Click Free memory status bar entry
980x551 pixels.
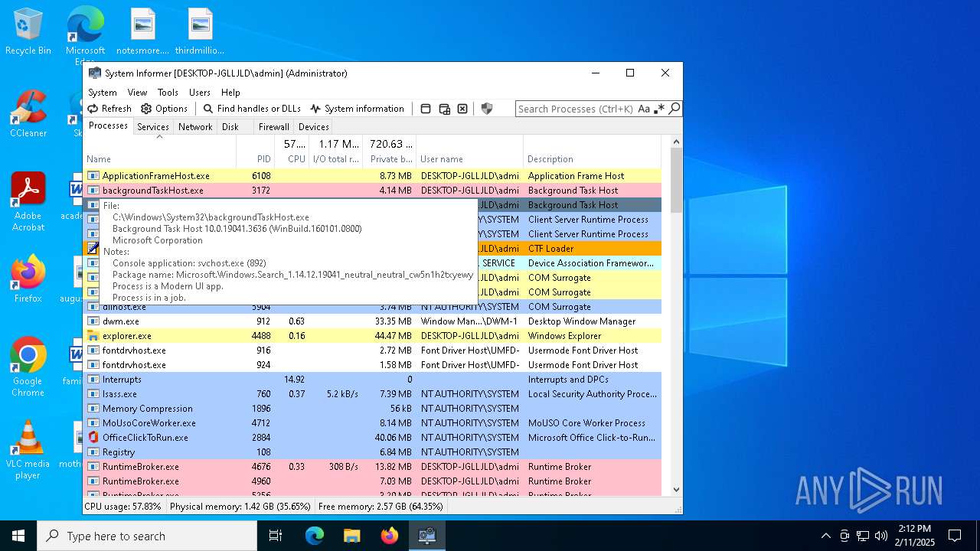pos(381,507)
